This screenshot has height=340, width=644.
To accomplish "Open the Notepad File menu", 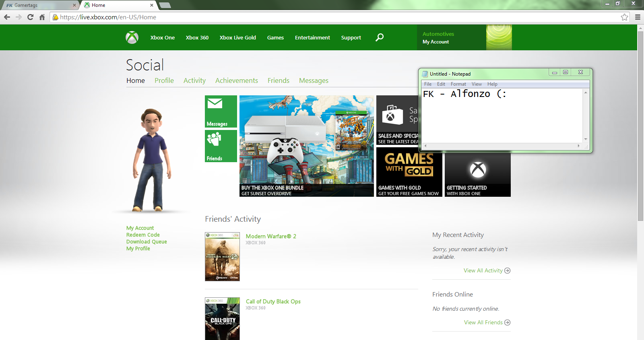I will [428, 84].
